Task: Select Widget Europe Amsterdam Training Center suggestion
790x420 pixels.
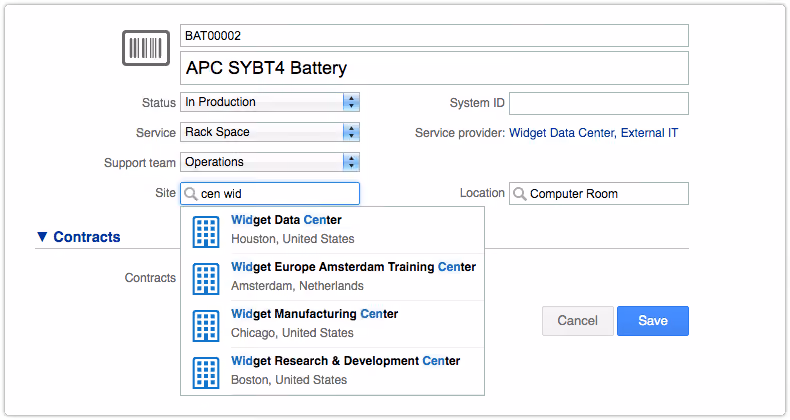Action: pyautogui.click(x=333, y=276)
